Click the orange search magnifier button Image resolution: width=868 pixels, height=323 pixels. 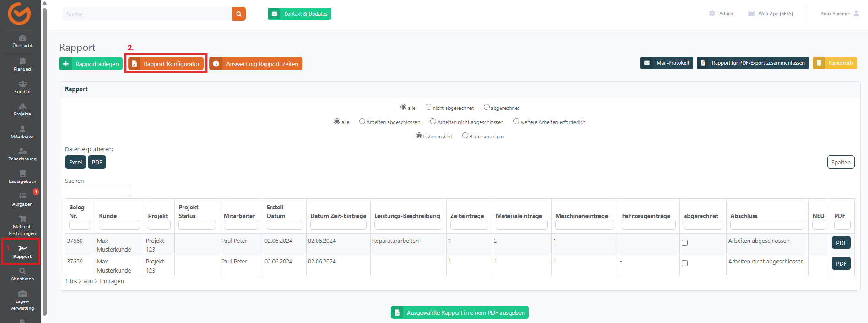pos(238,14)
